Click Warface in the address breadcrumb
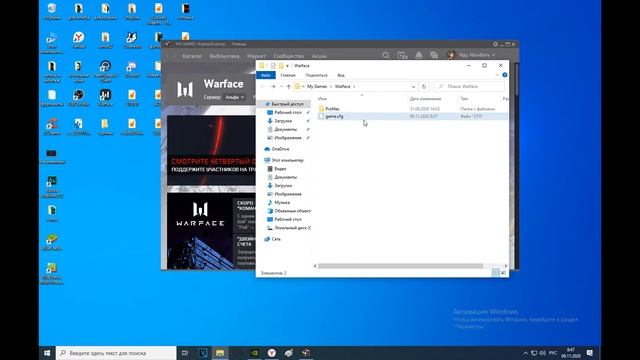Screen dimensions: 640x360 (x=342, y=87)
